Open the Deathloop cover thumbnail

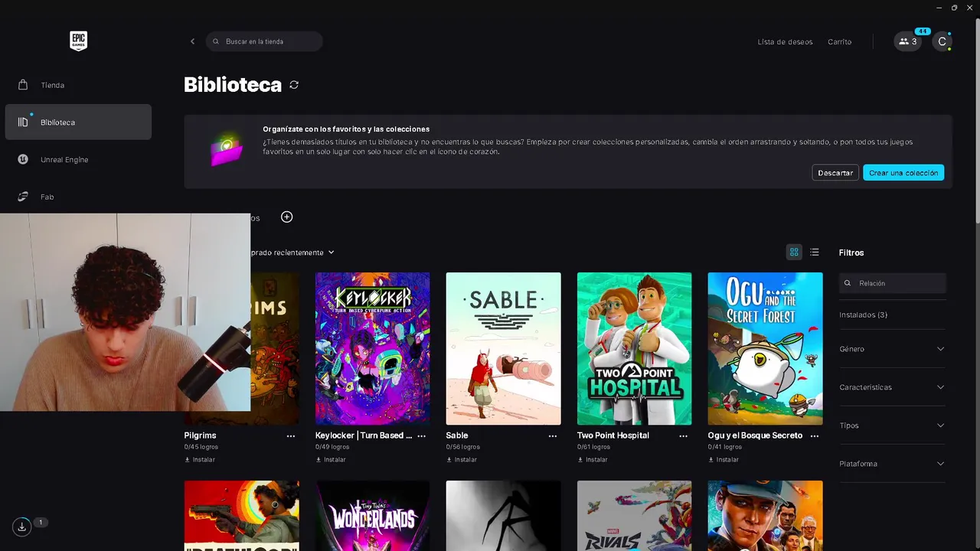241,516
